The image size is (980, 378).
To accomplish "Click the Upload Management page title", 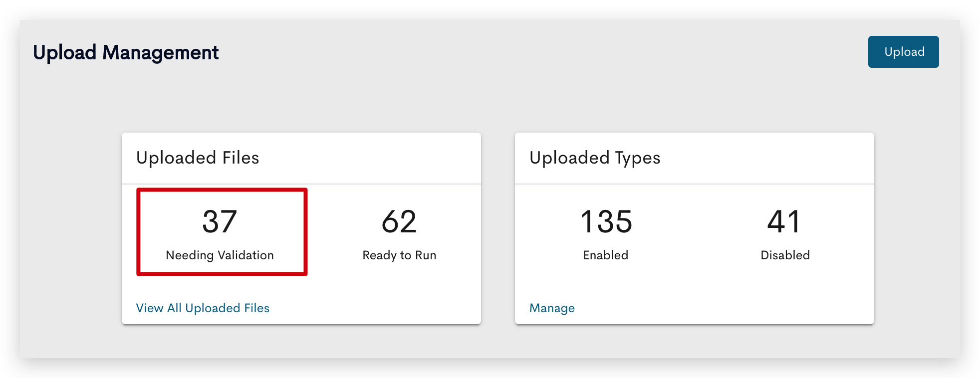I will pos(126,52).
